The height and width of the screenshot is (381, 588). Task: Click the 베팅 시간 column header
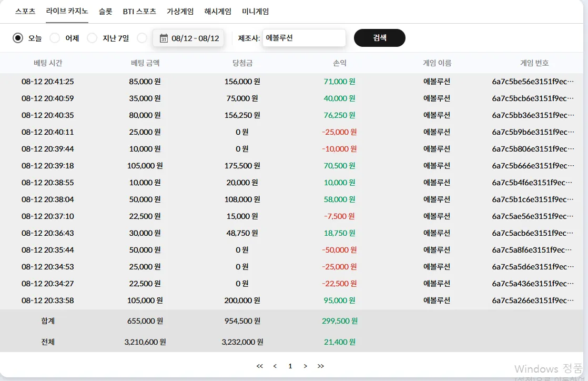coord(48,63)
